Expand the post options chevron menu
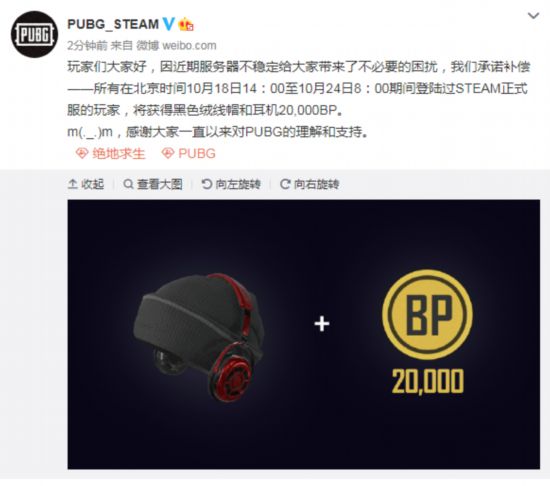Viewport: 550px width, 486px height. tap(533, 16)
